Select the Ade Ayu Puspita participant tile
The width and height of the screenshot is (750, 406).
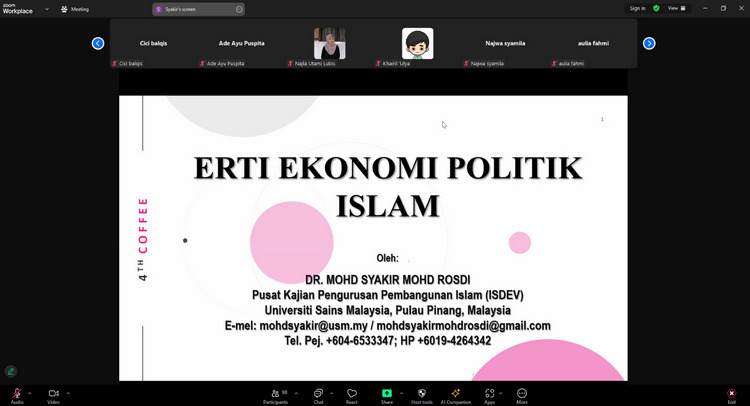[242, 44]
